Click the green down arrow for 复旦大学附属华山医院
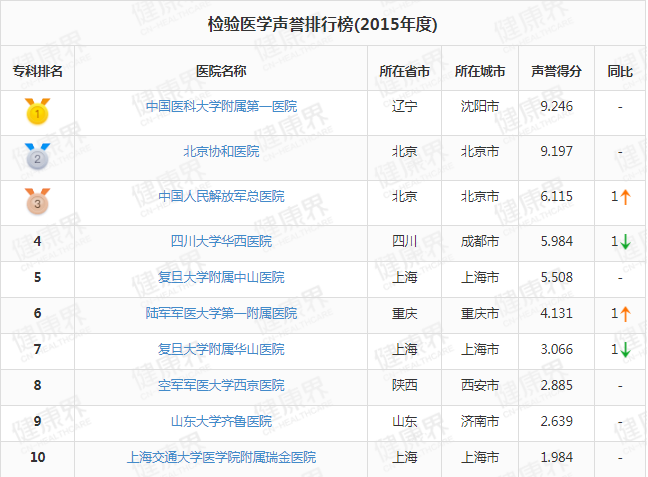Viewport: 648px width, 477px height. pyautogui.click(x=625, y=349)
